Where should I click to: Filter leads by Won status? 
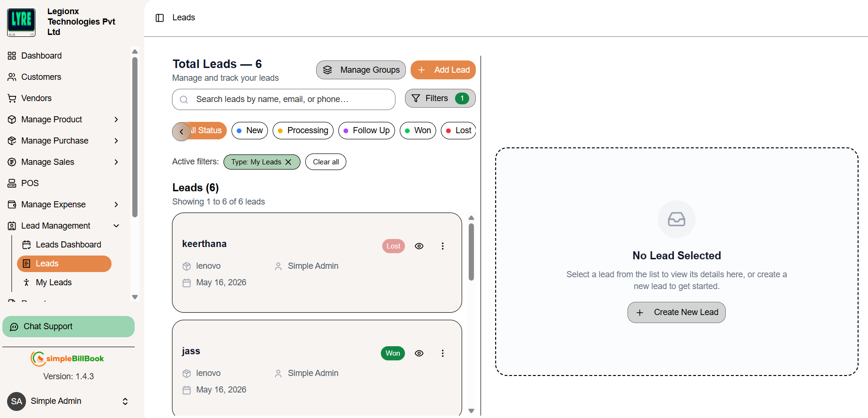[418, 130]
